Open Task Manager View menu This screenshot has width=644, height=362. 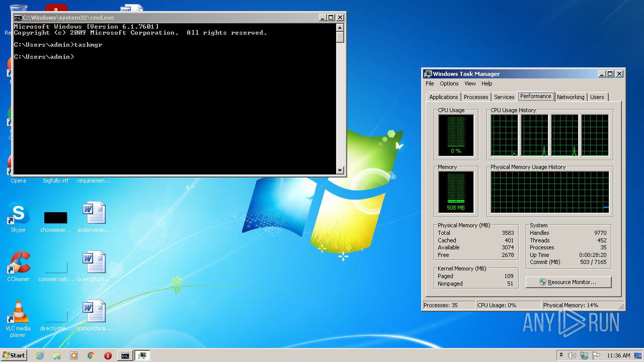tap(470, 83)
